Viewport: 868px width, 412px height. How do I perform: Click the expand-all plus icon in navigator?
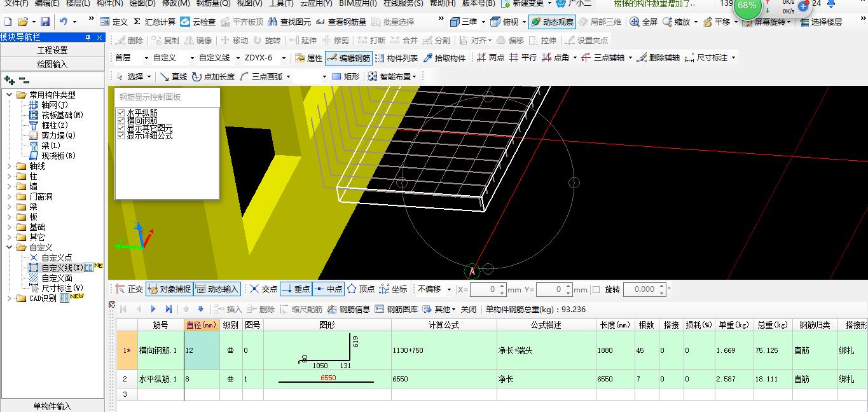click(9, 80)
